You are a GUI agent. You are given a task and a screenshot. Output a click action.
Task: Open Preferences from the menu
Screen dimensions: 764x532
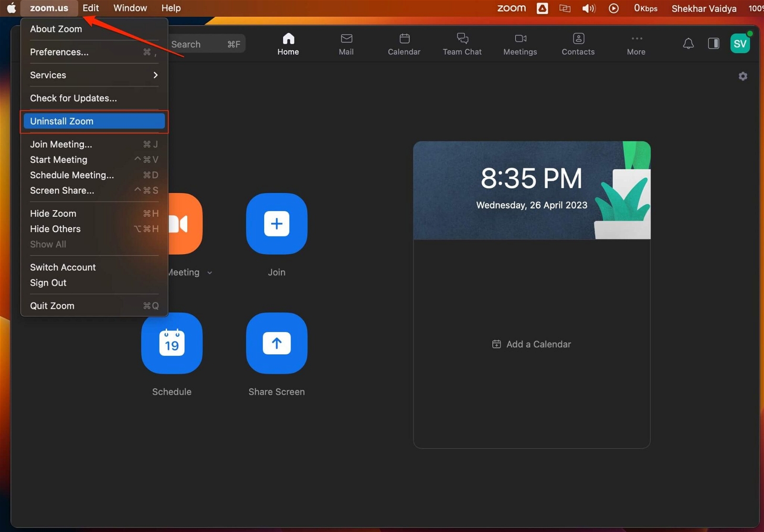[94, 52]
